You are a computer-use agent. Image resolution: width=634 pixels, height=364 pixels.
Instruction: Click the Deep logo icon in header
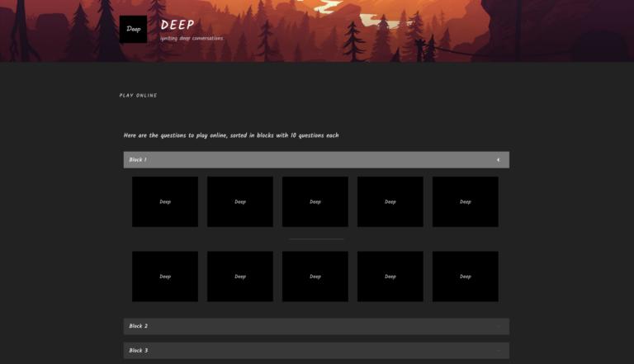point(133,29)
